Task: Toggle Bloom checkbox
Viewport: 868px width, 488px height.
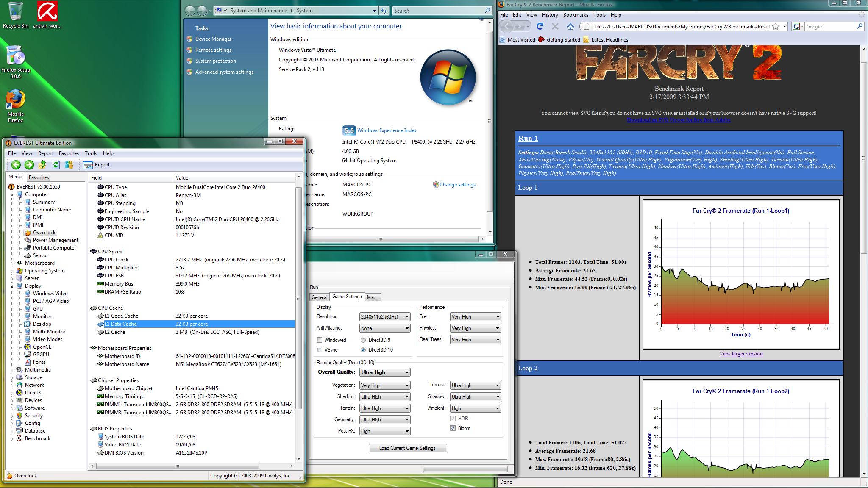Action: point(453,428)
